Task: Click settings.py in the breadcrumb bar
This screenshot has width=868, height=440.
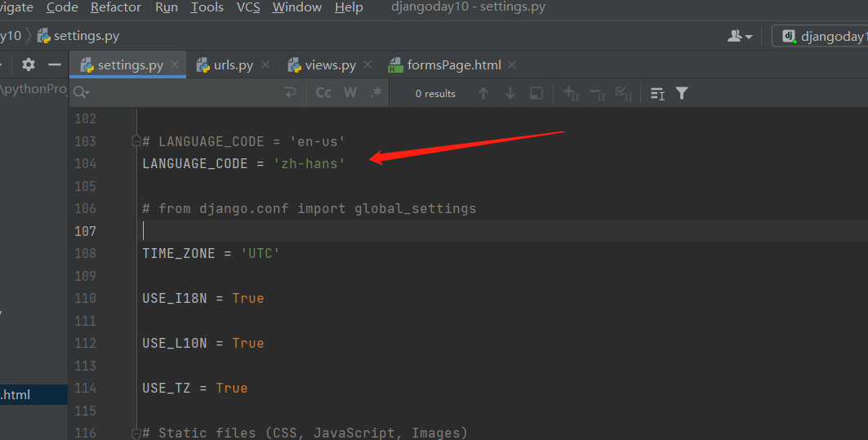Action: pos(78,36)
